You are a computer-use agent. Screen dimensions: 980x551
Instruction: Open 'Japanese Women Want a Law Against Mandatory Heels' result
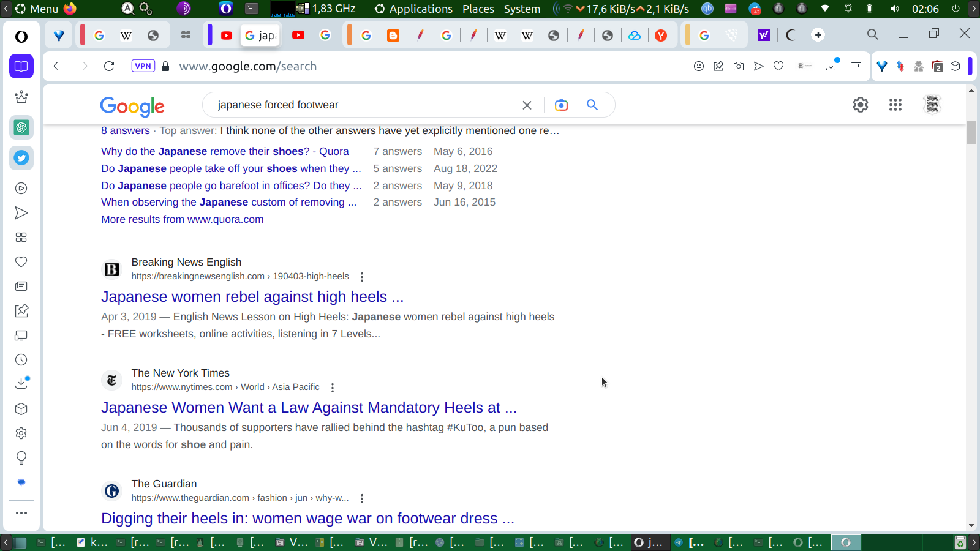(309, 408)
